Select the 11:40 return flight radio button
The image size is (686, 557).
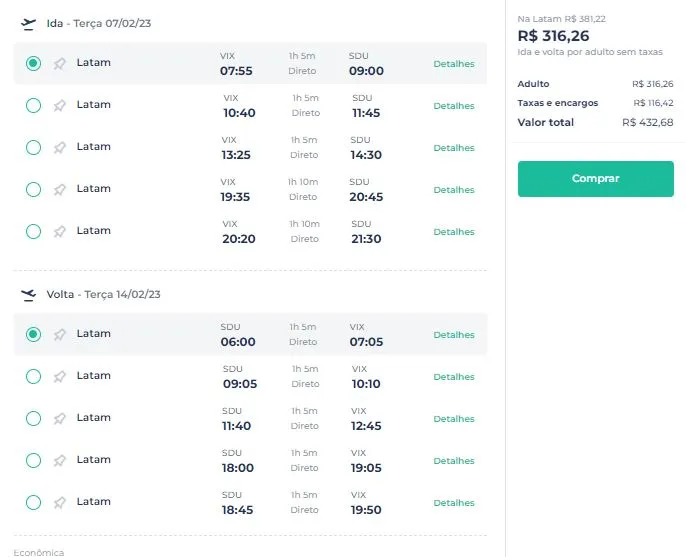33,418
